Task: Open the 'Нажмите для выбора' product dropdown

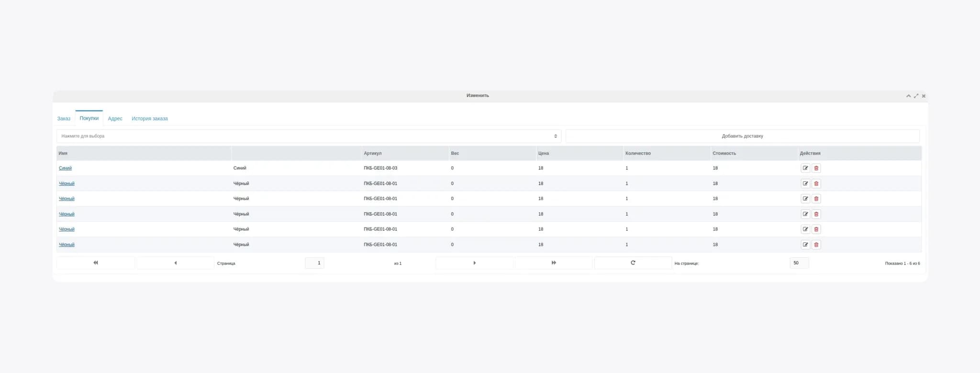Action: (309, 136)
